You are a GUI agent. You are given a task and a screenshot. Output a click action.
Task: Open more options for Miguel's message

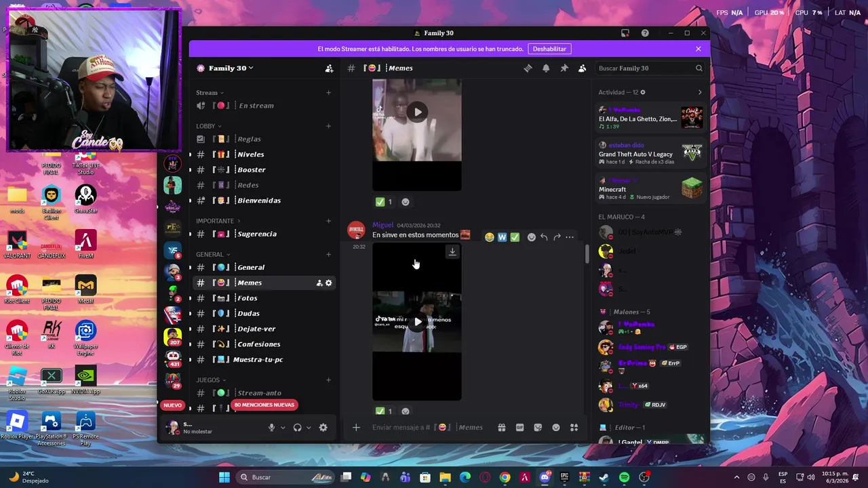click(570, 237)
